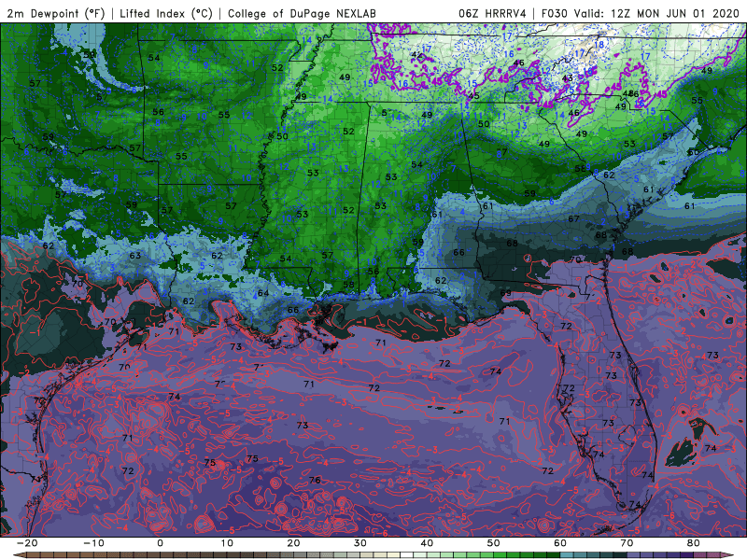Click the 20 label on the color scale
Image resolution: width=747 pixels, height=560 pixels.
(x=293, y=543)
